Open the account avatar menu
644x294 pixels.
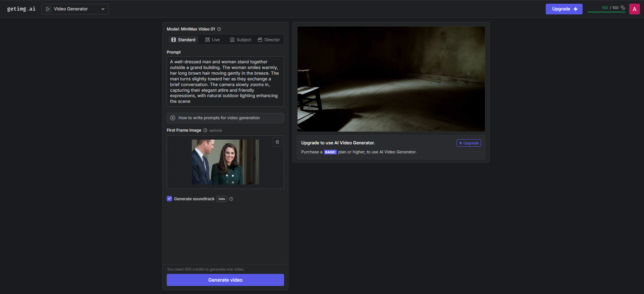[x=634, y=9]
